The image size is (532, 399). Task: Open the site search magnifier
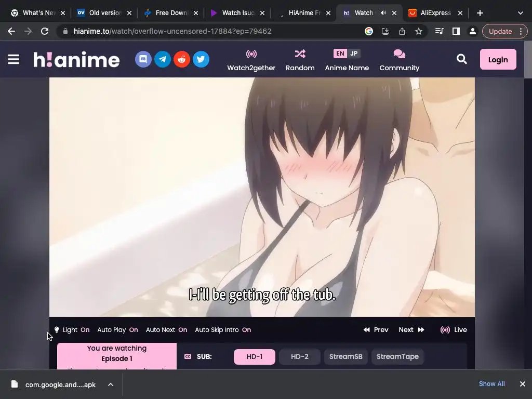462,59
